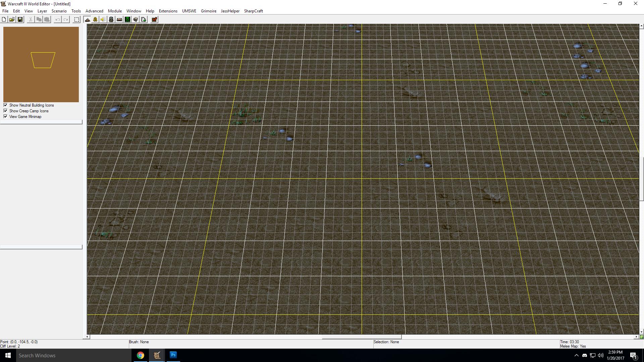Toggle Show Creep Camp Icons checkbox
This screenshot has width=644, height=362.
click(x=5, y=111)
